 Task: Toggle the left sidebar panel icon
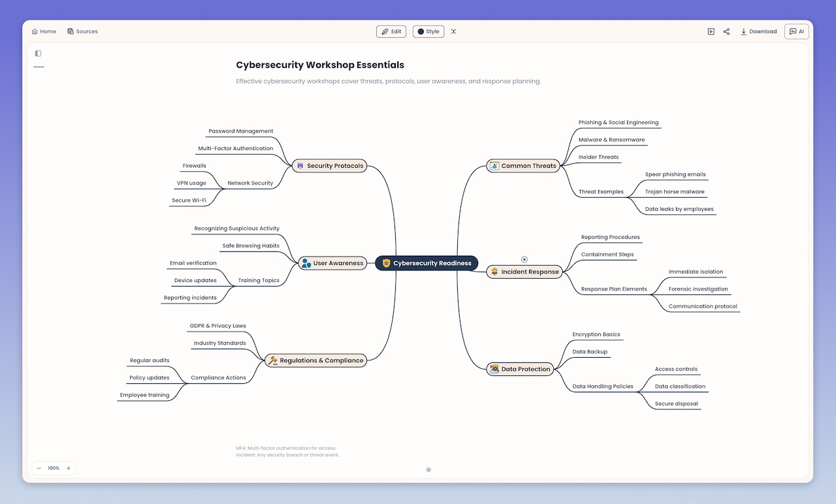click(38, 54)
